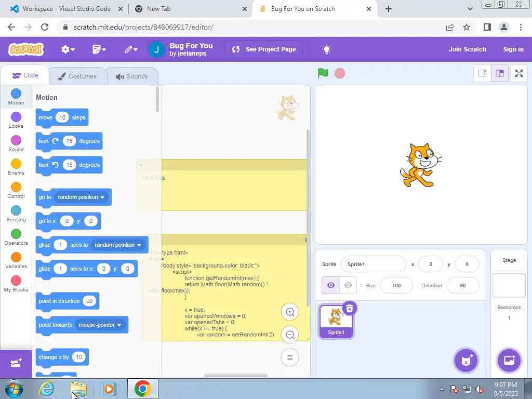Image resolution: width=532 pixels, height=399 pixels.
Task: Click Sign in link
Action: pyautogui.click(x=513, y=49)
